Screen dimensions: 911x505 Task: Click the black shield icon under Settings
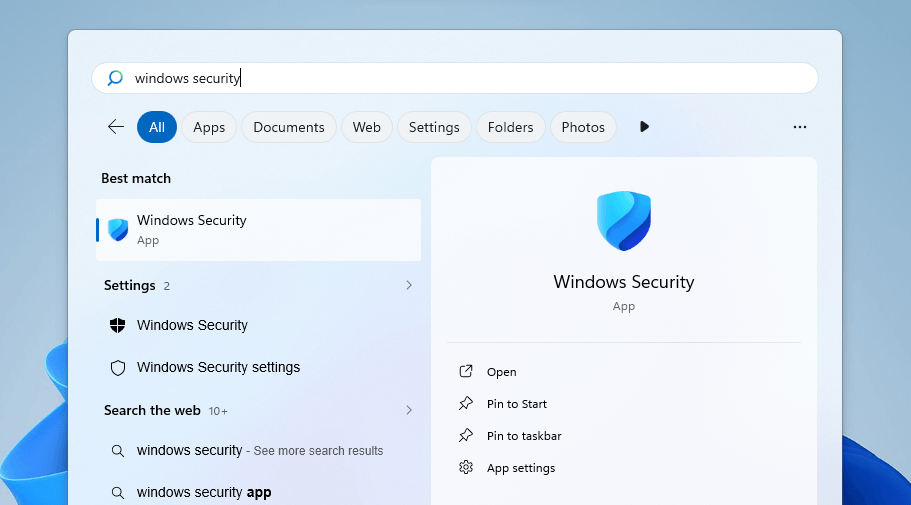click(x=117, y=325)
